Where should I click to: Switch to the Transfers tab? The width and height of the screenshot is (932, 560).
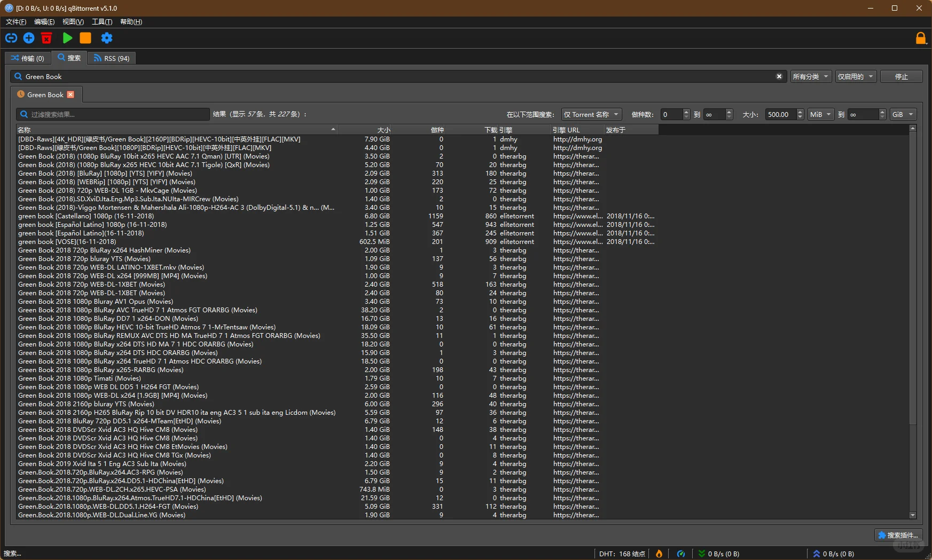point(28,58)
